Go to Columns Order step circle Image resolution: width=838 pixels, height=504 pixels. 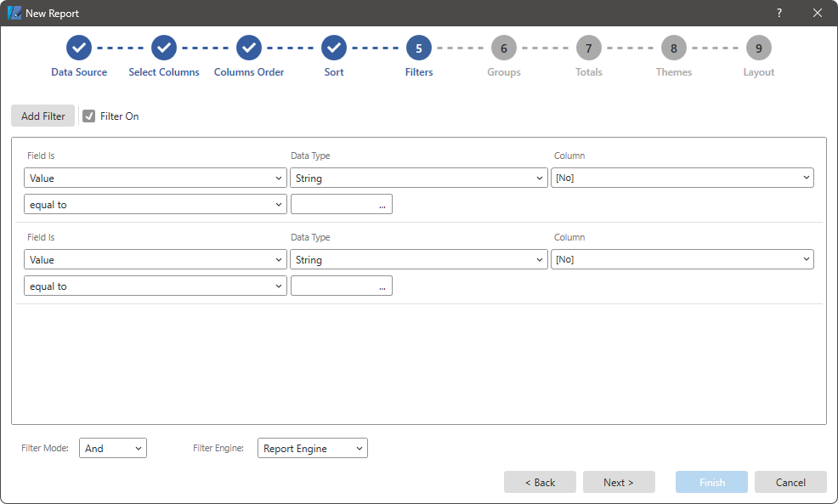[x=249, y=48]
